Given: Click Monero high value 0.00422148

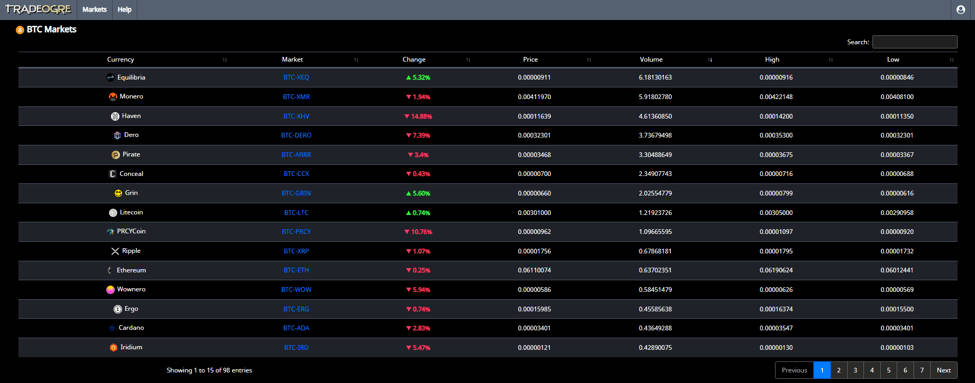Looking at the screenshot, I should (x=775, y=97).
